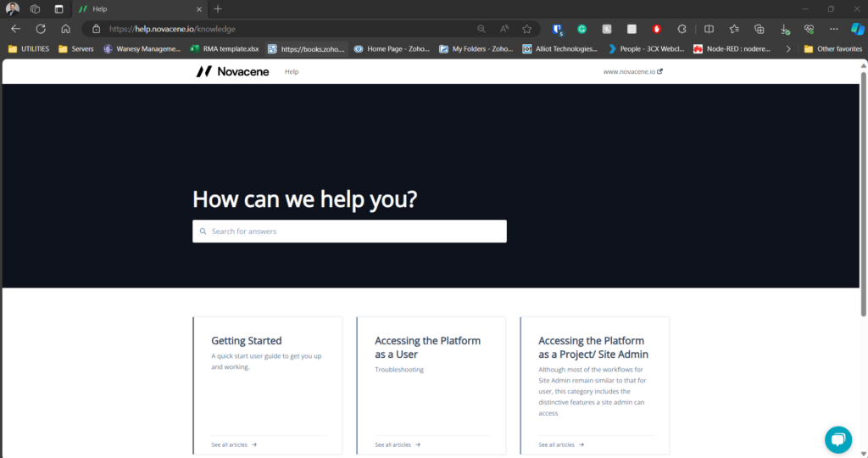Open the chat support widget
Screen dimensions: 868x458
(837, 438)
